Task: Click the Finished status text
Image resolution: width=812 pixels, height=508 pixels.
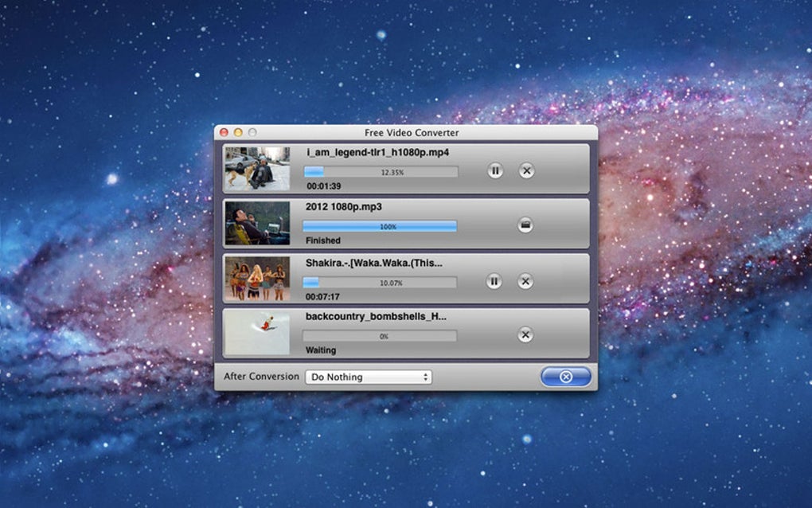Action: point(322,240)
